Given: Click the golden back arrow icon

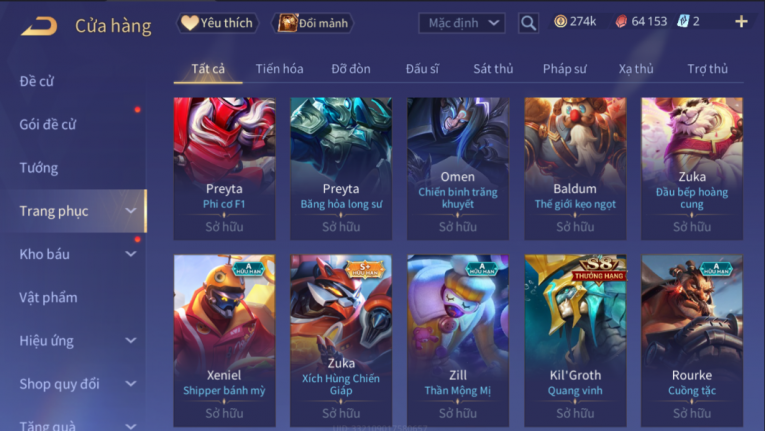Looking at the screenshot, I should click(39, 26).
